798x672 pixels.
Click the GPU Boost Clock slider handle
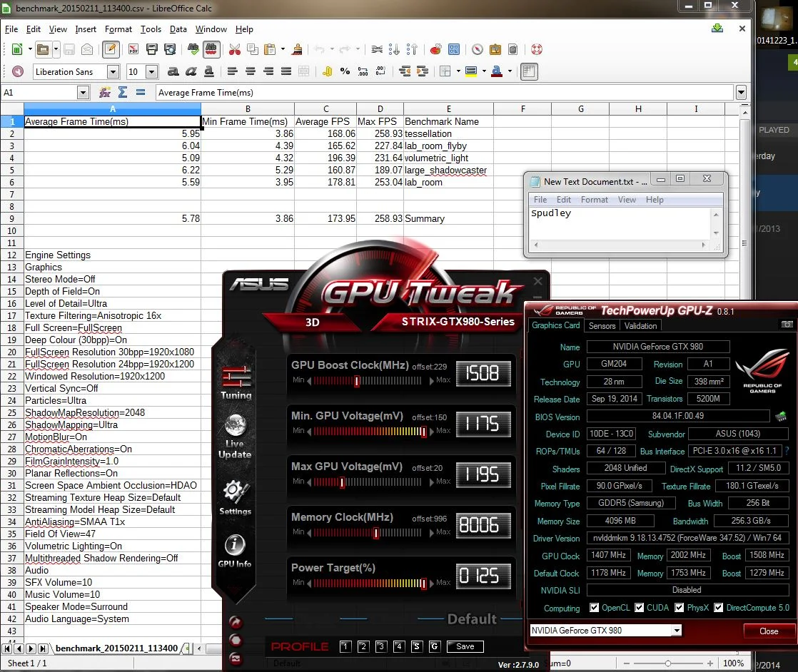coord(357,381)
